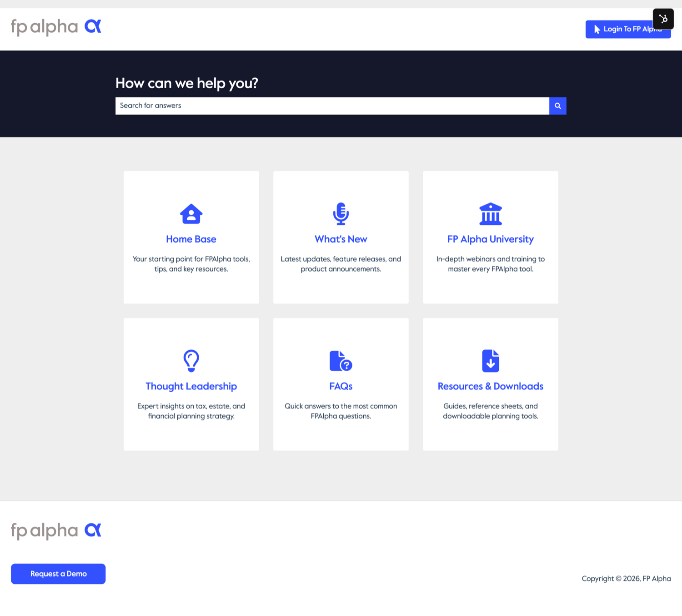Image resolution: width=682 pixels, height=616 pixels.
Task: Click the 'How can we help you?' heading
Action: 187,83
